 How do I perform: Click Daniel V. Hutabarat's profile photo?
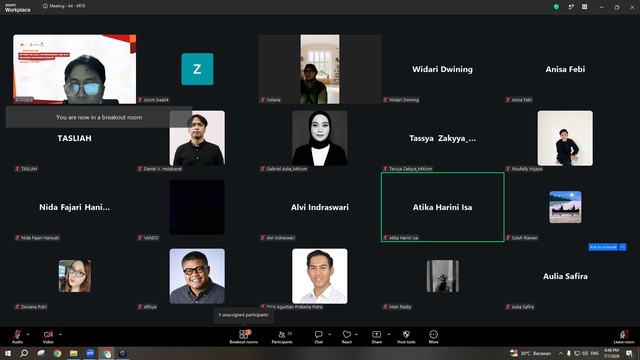197,138
